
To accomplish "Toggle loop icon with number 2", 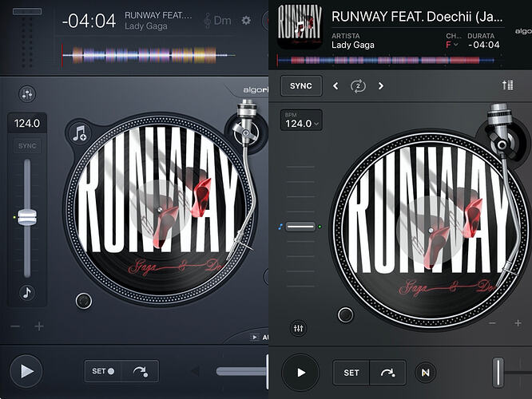I will [x=358, y=86].
